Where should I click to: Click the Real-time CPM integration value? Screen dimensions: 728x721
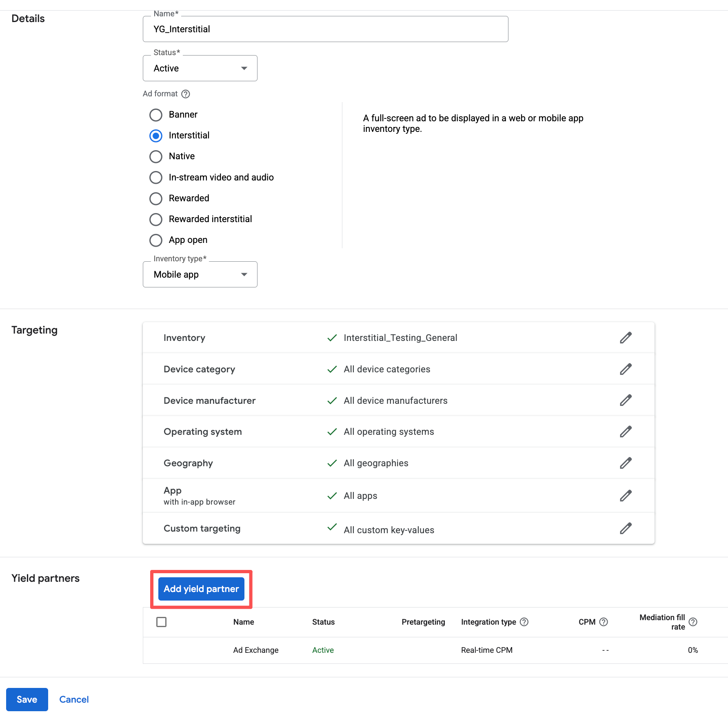coord(486,650)
